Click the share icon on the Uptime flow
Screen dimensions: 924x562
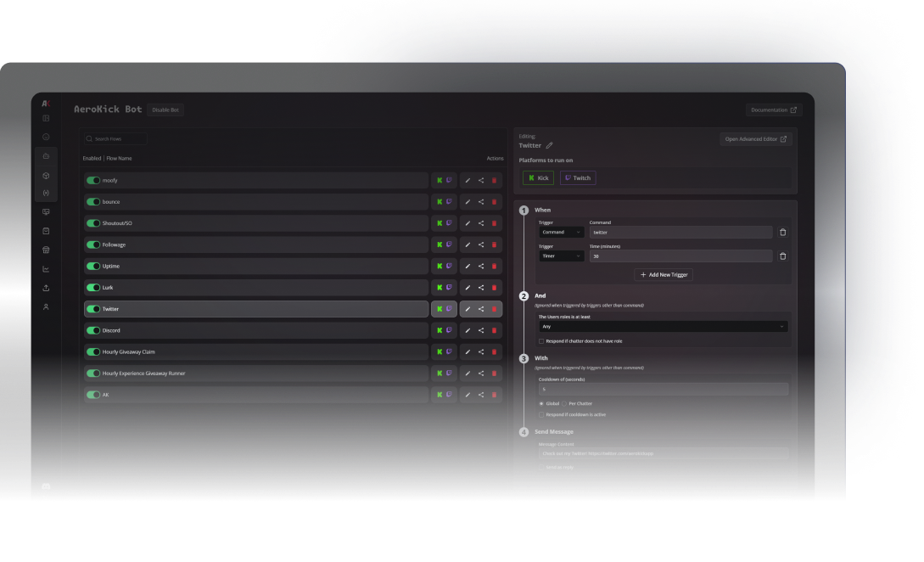pos(480,266)
